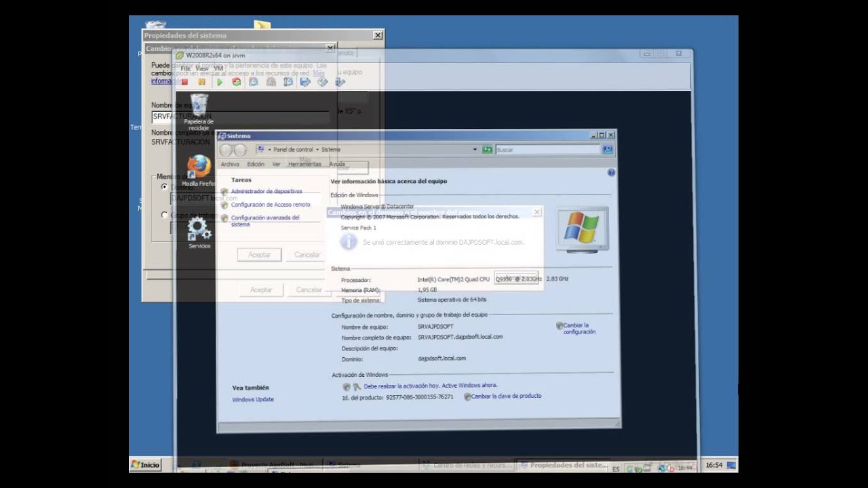The height and width of the screenshot is (488, 868).
Task: Open the Edición menu
Action: point(256,164)
